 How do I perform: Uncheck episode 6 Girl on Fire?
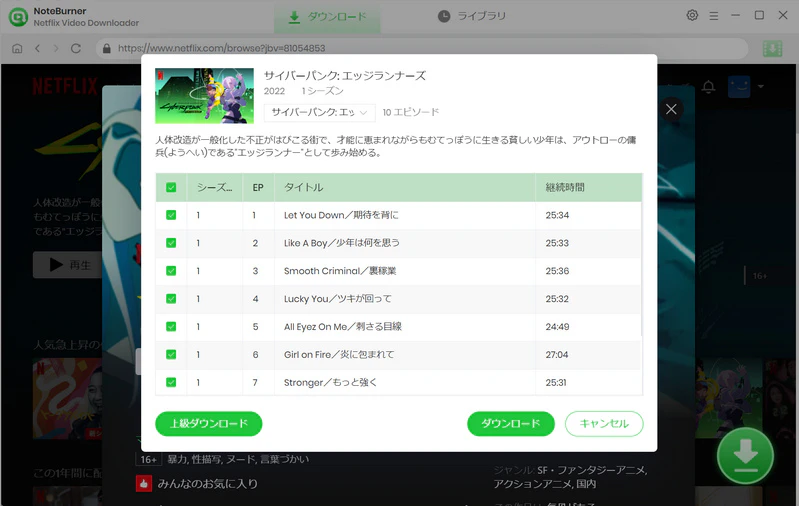tap(171, 354)
